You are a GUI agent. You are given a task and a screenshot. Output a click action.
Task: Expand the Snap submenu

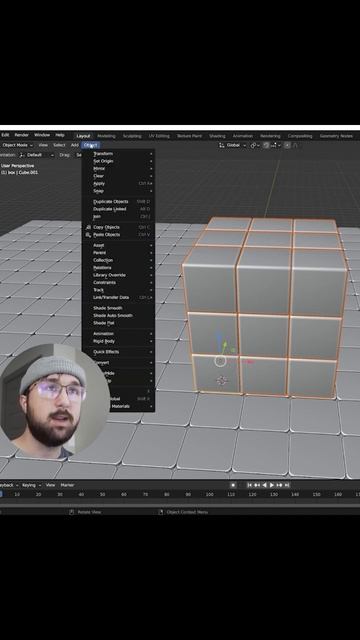coord(118,191)
